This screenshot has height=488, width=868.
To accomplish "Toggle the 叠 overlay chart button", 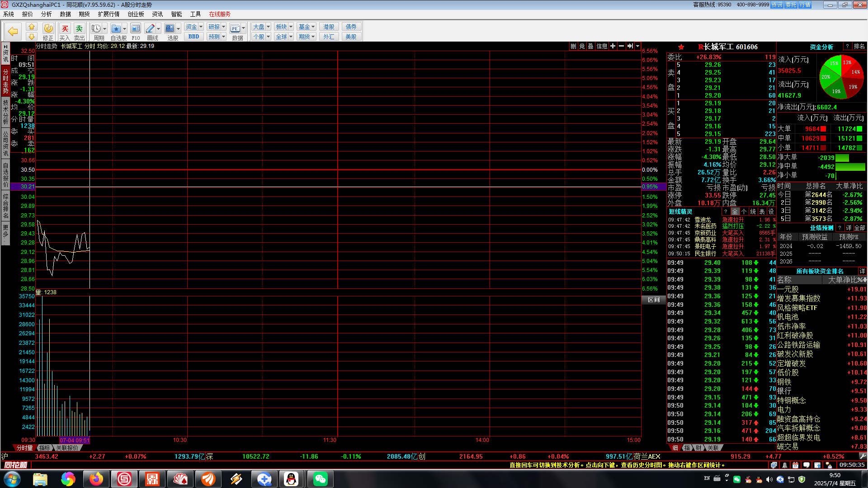I will [590, 46].
